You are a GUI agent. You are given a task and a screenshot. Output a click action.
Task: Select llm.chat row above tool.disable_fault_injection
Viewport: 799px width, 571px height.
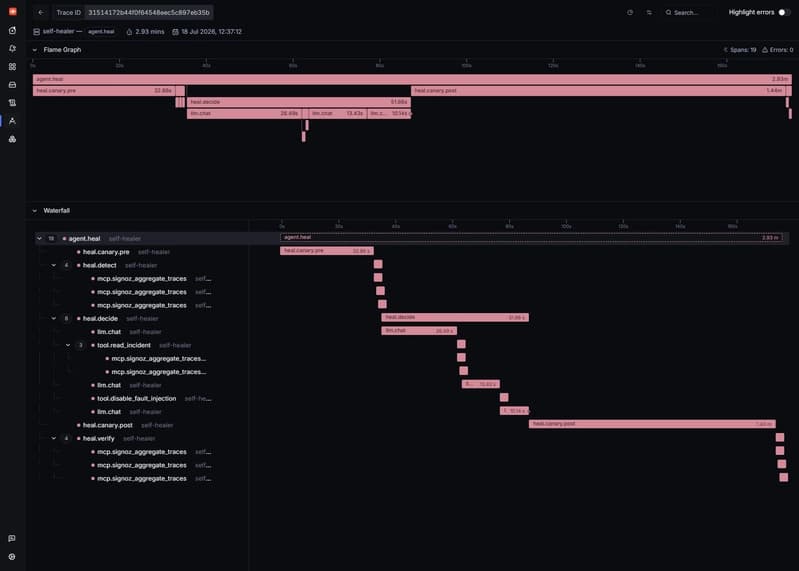[142, 385]
